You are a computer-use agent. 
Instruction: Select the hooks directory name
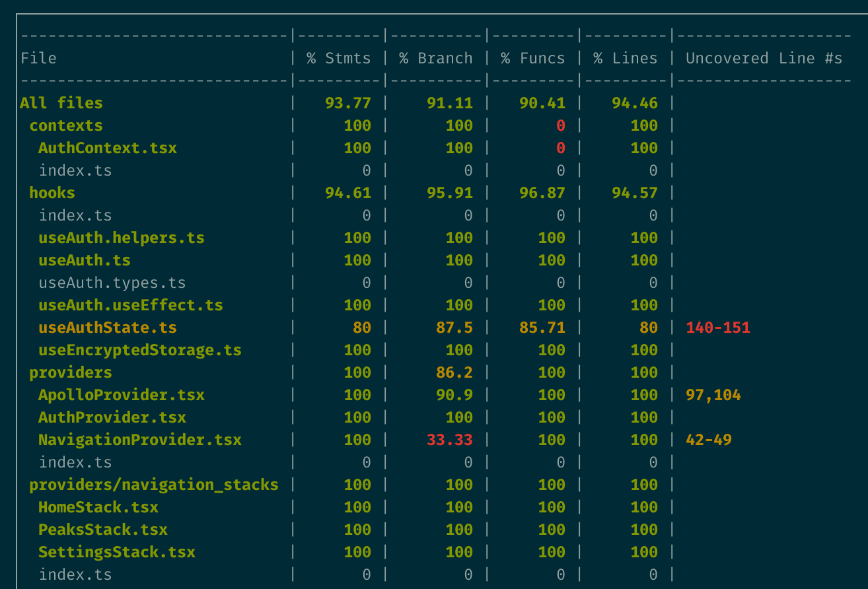[52, 193]
